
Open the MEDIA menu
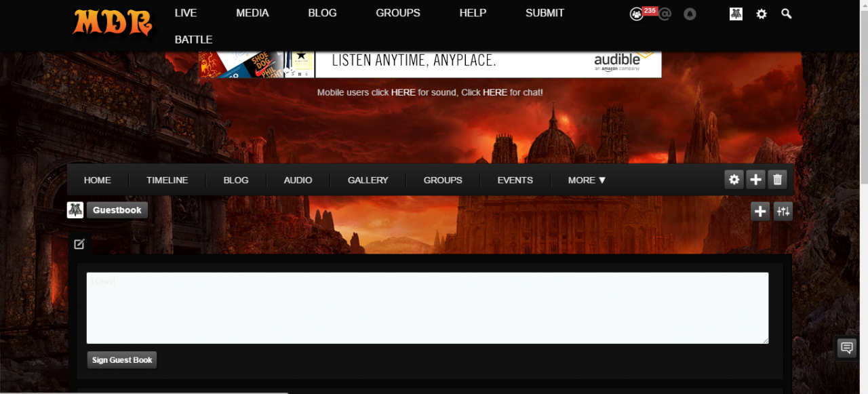click(x=252, y=13)
